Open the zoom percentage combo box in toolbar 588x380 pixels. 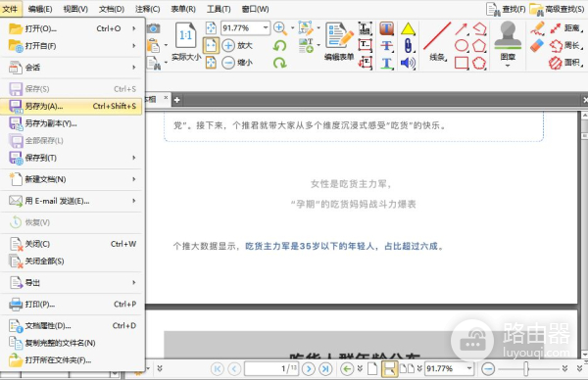pos(245,28)
